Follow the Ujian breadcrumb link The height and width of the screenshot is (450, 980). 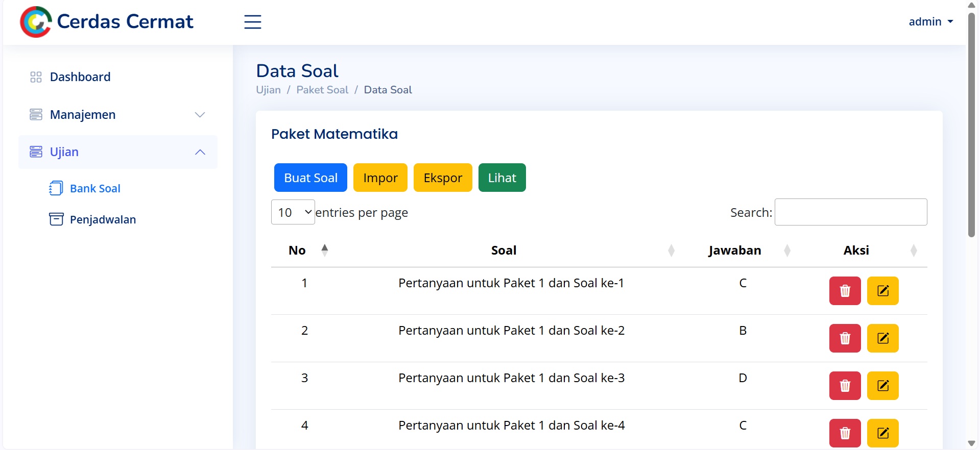click(x=268, y=90)
